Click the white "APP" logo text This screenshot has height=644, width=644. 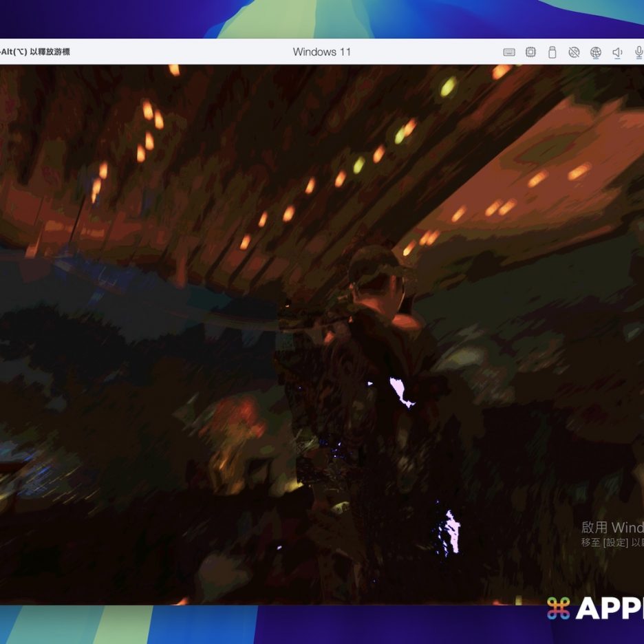(x=610, y=608)
